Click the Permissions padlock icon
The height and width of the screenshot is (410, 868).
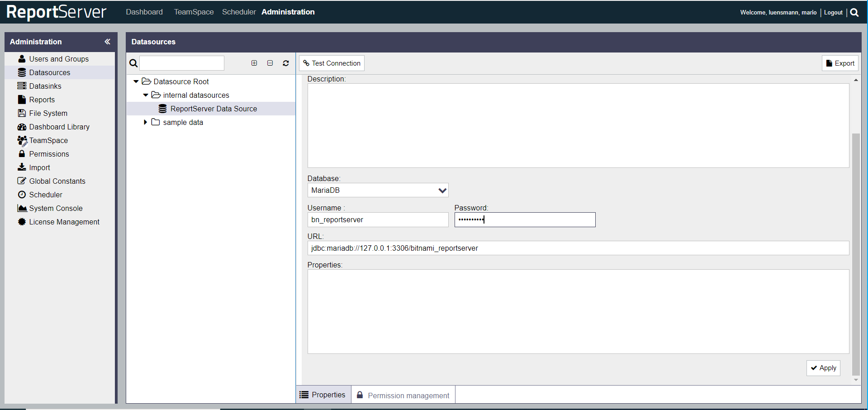point(22,154)
